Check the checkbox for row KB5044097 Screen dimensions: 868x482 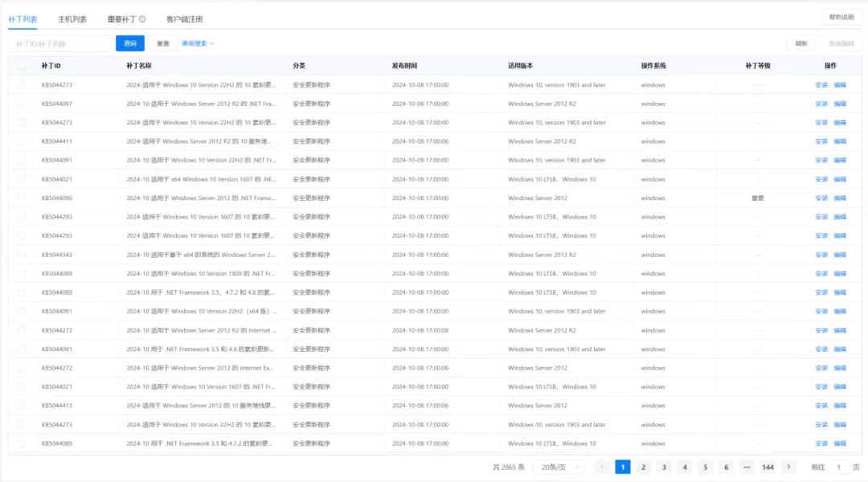[x=22, y=104]
